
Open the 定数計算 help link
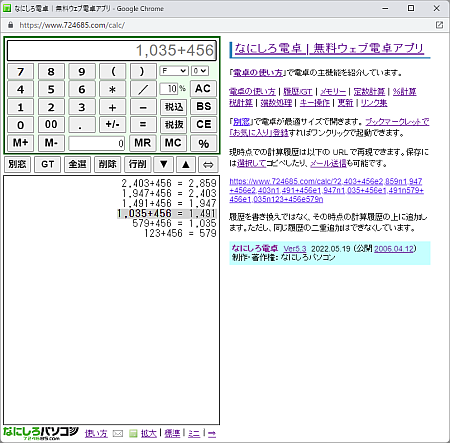point(369,92)
